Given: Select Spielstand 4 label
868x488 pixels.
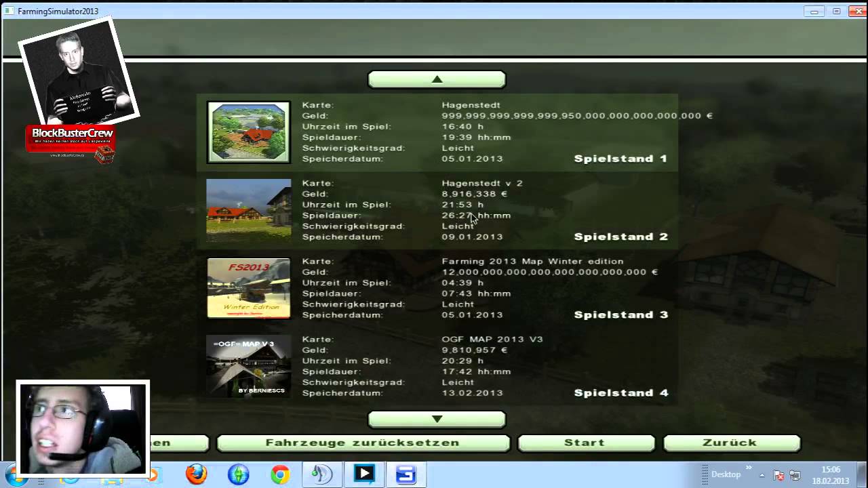Looking at the screenshot, I should 620,392.
